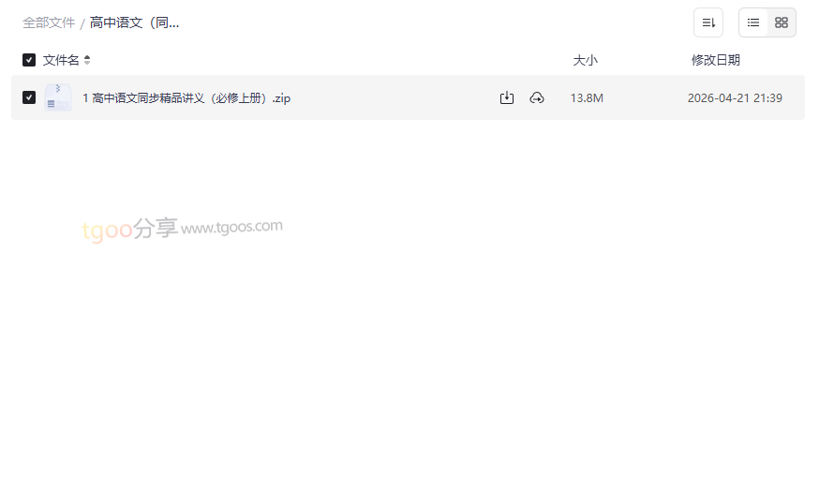Select the 高中语文（同... breadcrumb folder

(x=134, y=23)
